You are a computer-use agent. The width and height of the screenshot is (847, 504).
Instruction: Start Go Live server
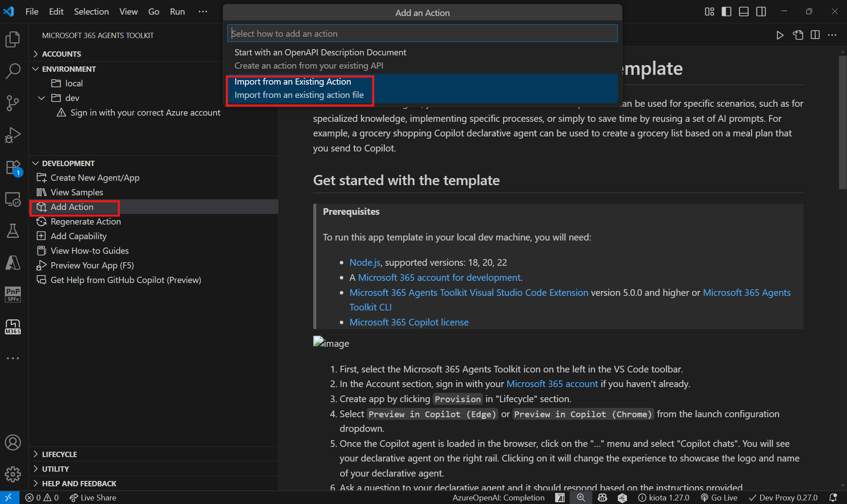click(719, 497)
